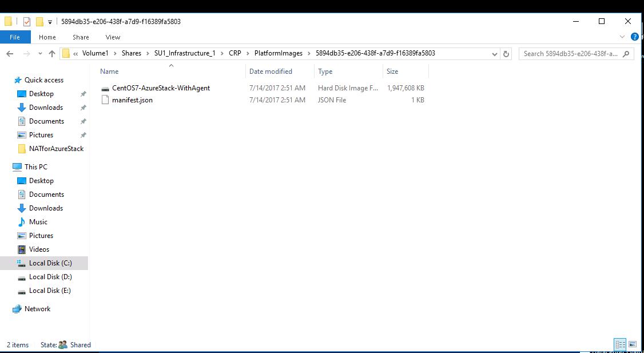Select Local Disk (C:)
The width and height of the screenshot is (644, 353).
44,263
